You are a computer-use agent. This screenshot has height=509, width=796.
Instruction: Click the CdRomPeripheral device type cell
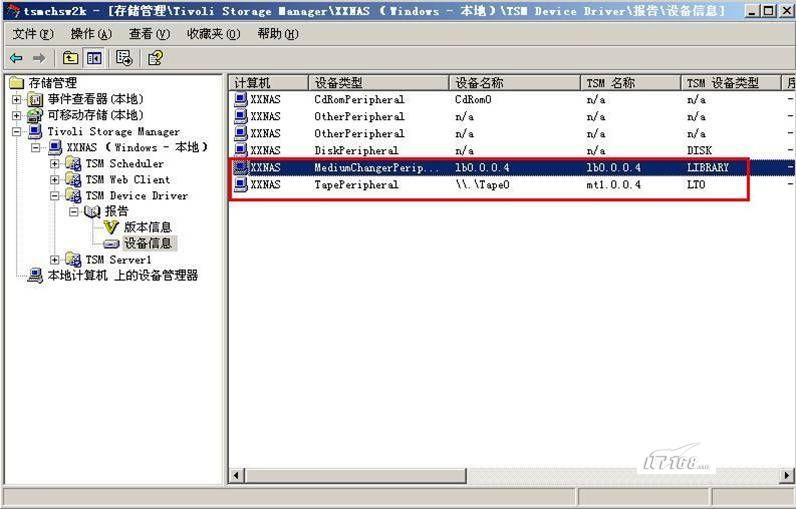coord(359,99)
